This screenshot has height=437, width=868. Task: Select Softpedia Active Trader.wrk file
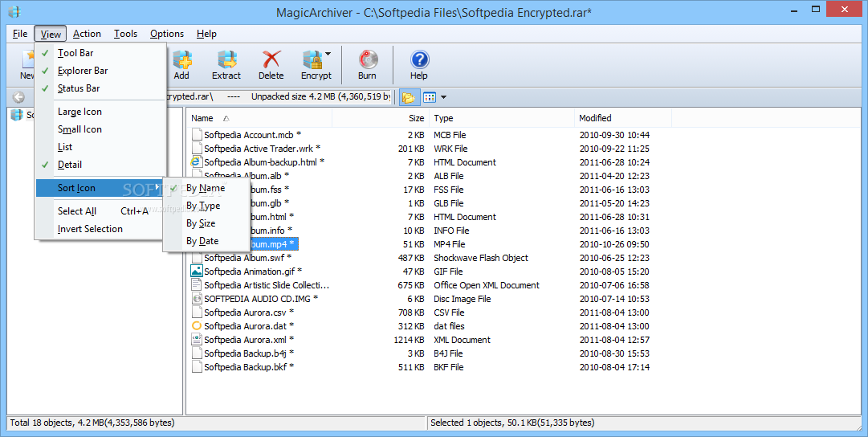tap(262, 149)
